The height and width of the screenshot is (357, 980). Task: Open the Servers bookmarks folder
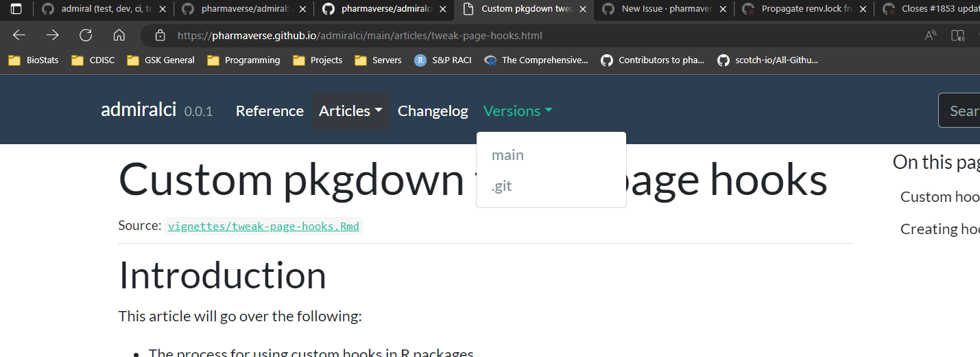tap(379, 60)
